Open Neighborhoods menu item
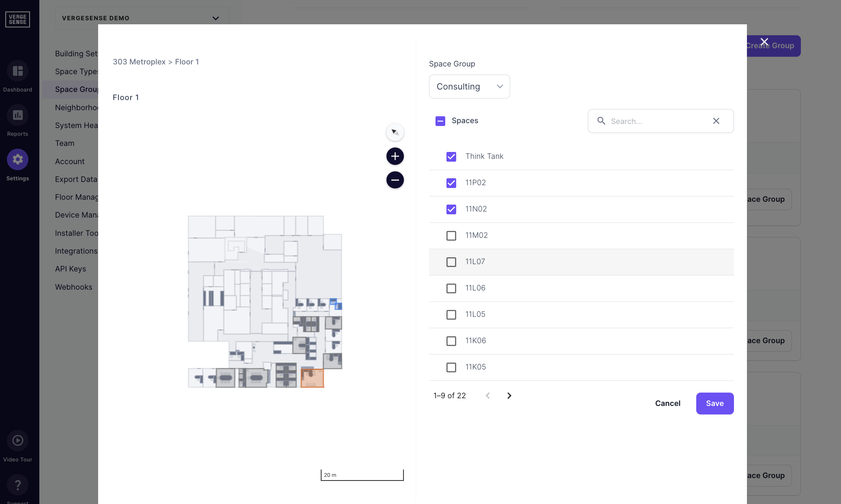Screen dimensions: 841x504 point(76,107)
